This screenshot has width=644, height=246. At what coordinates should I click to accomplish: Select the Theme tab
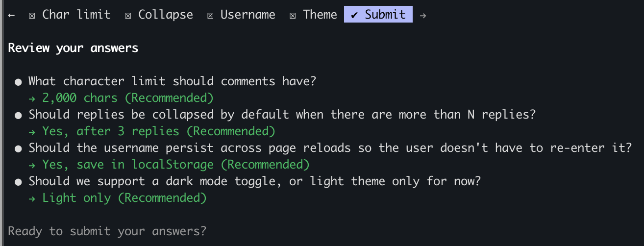pyautogui.click(x=320, y=15)
